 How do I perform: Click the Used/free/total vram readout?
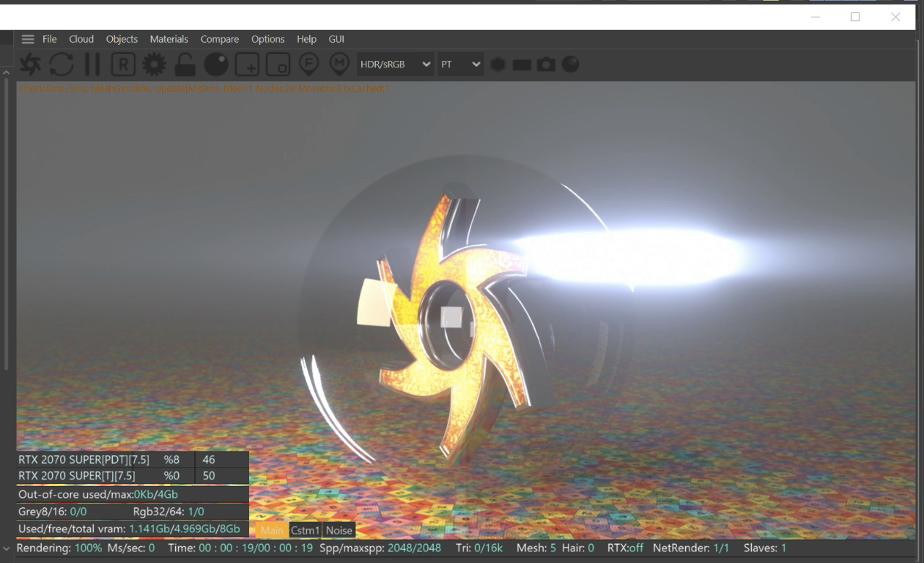129,529
